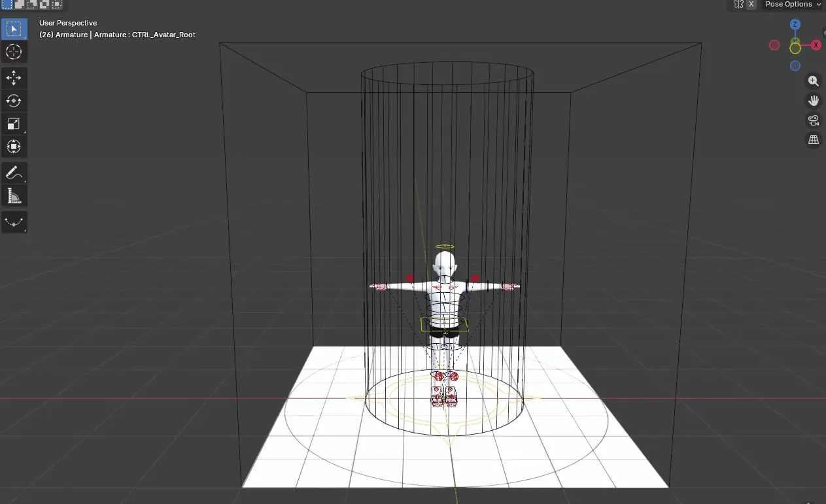Click the negative Z axis gizmo circle

[795, 66]
